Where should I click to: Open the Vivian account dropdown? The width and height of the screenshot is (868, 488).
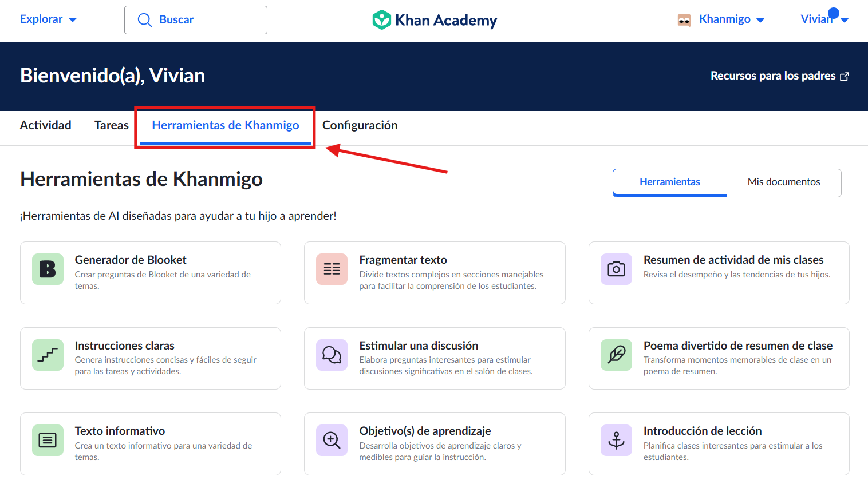coord(824,19)
